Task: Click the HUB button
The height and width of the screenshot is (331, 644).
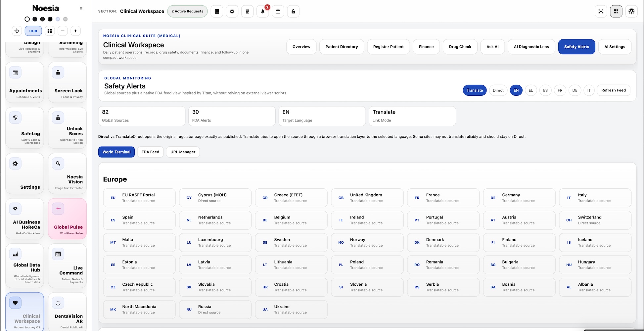Action: pos(33,31)
